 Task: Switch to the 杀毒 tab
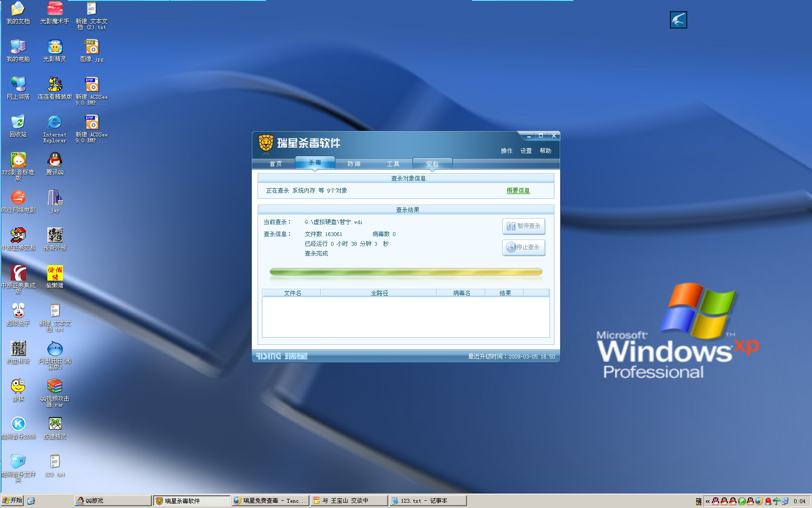(315, 163)
